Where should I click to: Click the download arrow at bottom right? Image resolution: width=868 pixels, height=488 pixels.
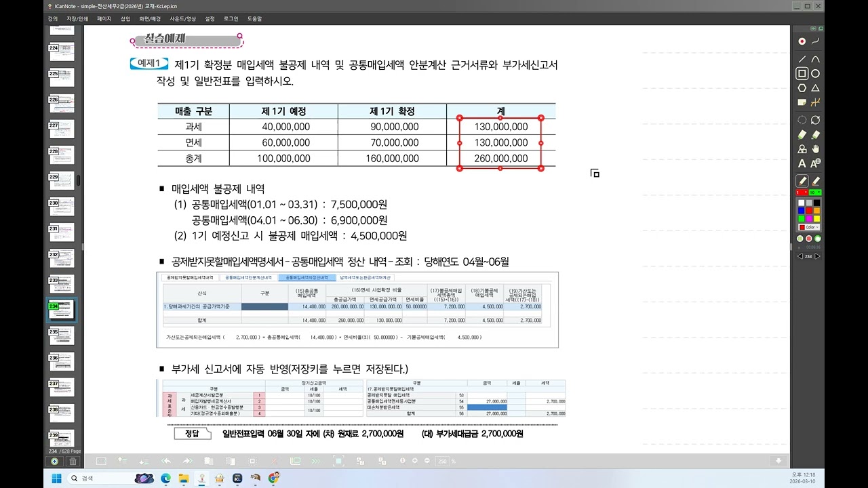pyautogui.click(x=779, y=461)
